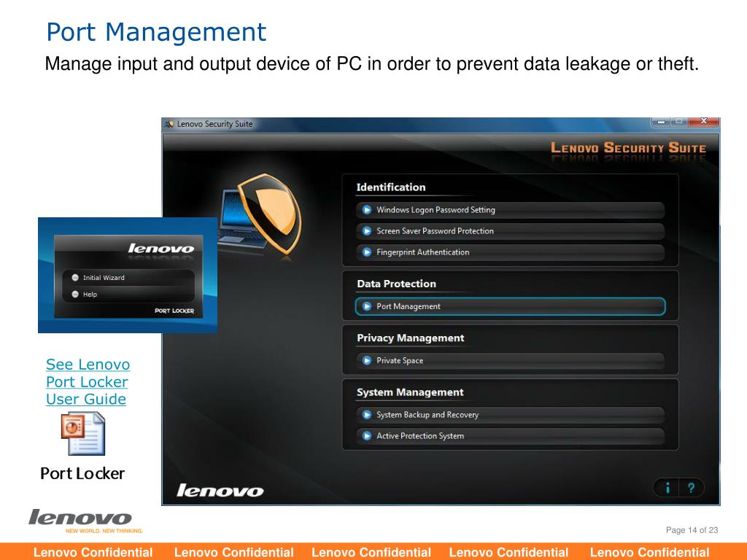The width and height of the screenshot is (747, 560).
Task: Open Active Protection System
Action: [x=510, y=436]
